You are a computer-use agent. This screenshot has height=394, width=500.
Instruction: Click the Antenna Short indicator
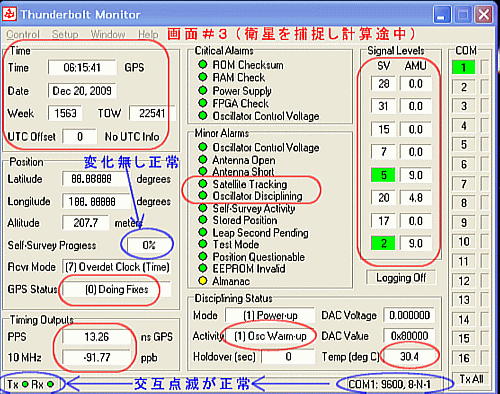tap(202, 171)
